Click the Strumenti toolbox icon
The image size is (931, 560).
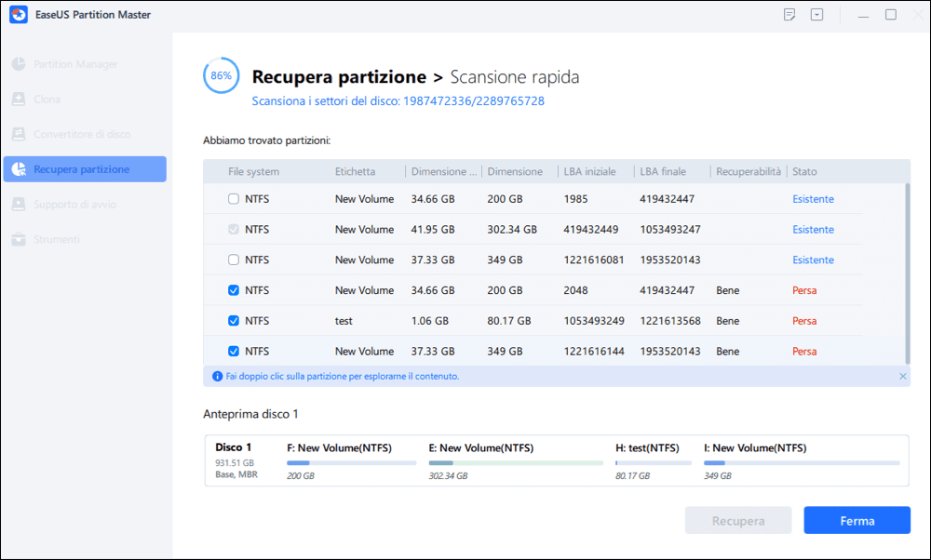19,239
